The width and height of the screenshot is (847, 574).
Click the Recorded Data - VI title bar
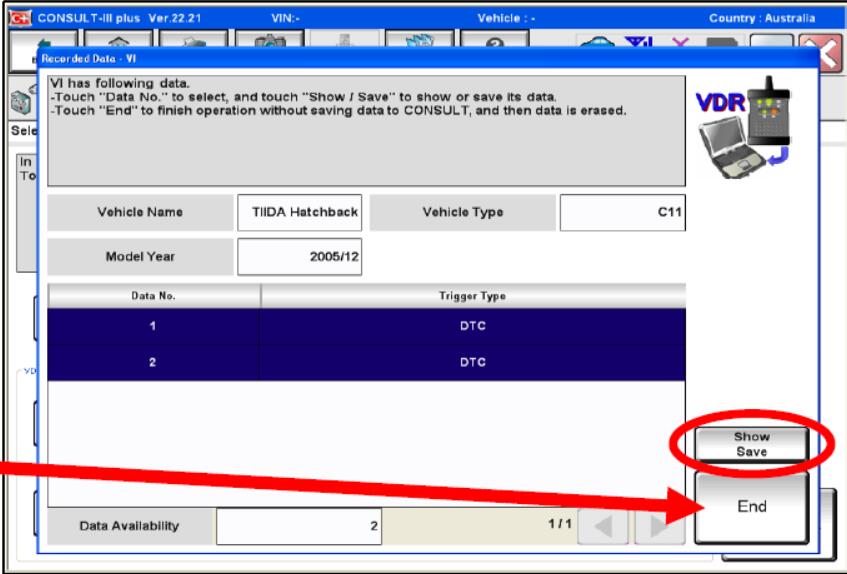point(428,58)
